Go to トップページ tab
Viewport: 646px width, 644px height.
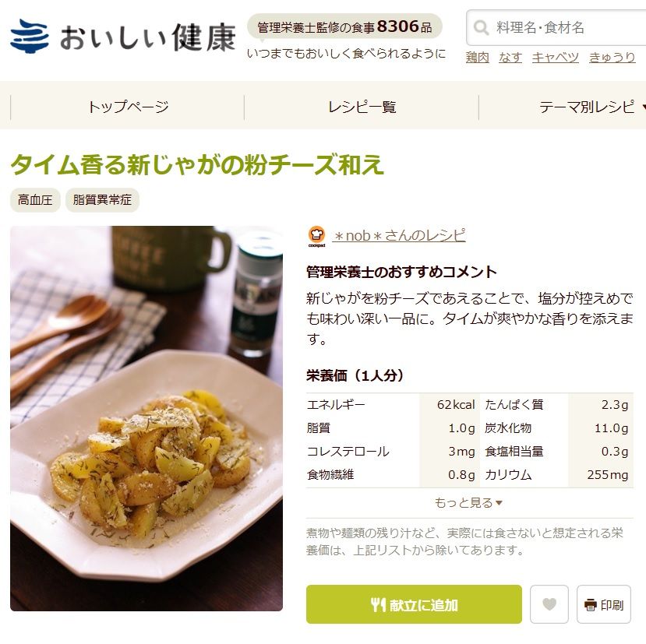[128, 107]
